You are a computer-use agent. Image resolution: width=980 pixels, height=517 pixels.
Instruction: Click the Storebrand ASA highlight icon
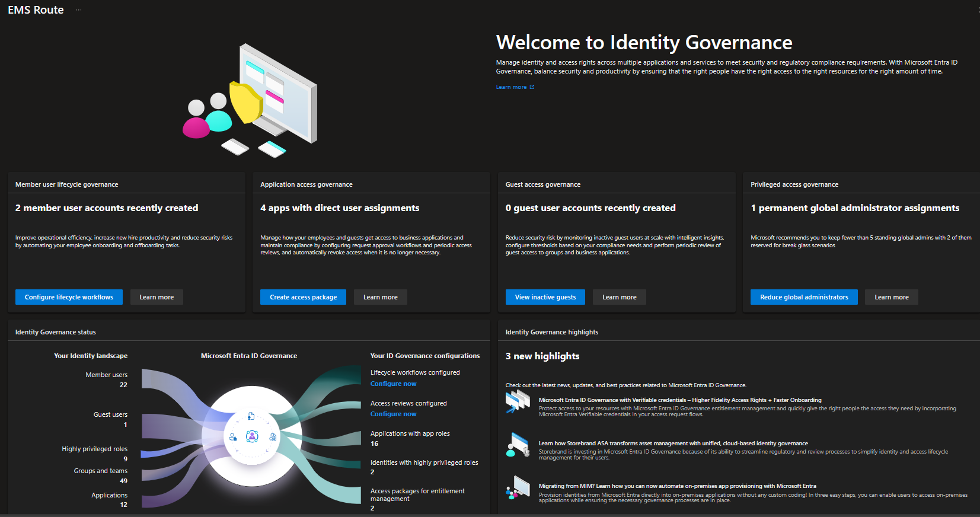[x=518, y=445]
